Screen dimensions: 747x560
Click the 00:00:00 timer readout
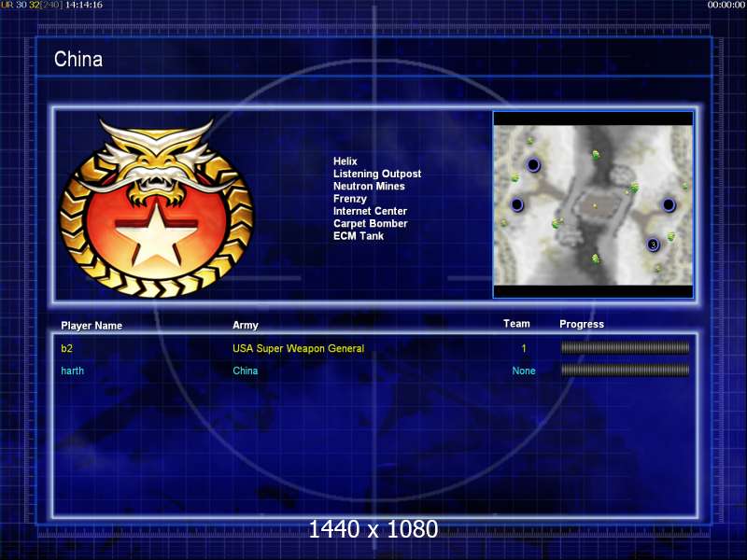pos(726,5)
